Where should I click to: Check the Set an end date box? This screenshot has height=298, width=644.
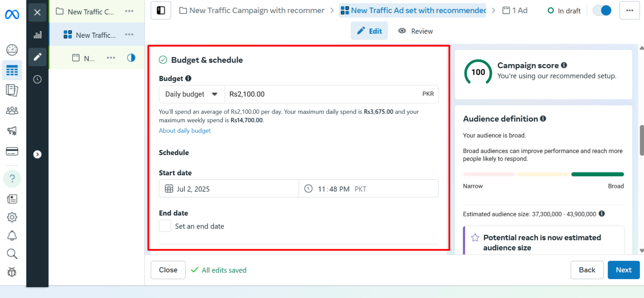165,226
